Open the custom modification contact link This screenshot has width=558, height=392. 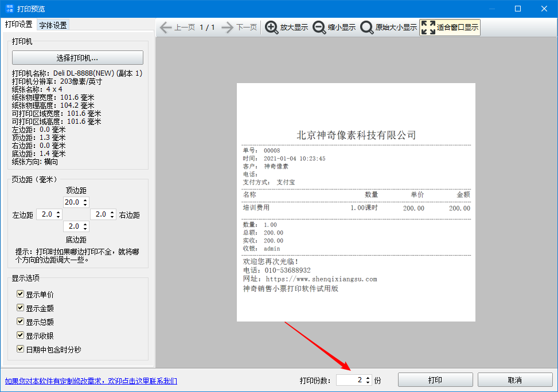(x=91, y=381)
